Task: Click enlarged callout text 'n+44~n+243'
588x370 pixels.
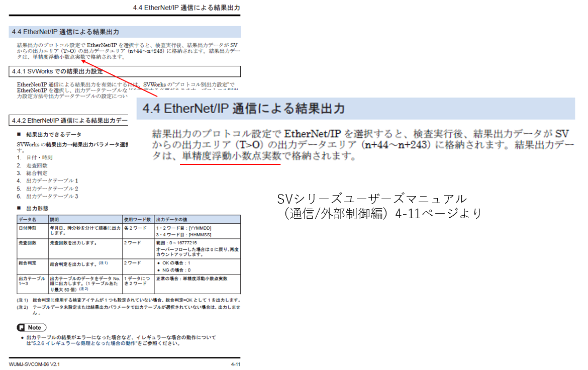Action: pyautogui.click(x=396, y=144)
